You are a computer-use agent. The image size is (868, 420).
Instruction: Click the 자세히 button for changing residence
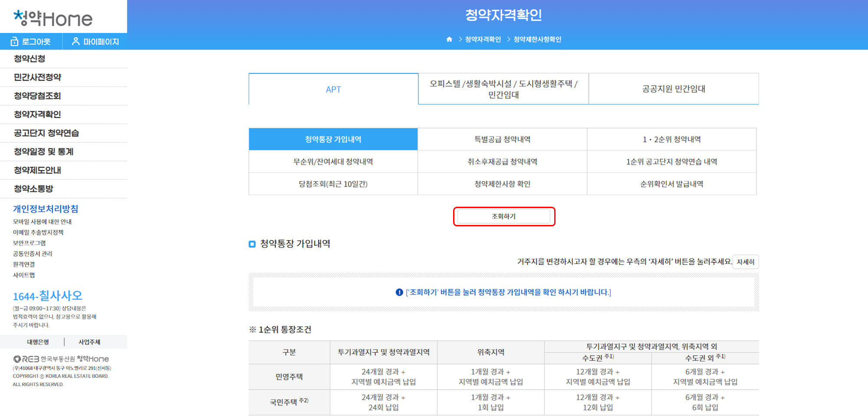click(x=745, y=262)
